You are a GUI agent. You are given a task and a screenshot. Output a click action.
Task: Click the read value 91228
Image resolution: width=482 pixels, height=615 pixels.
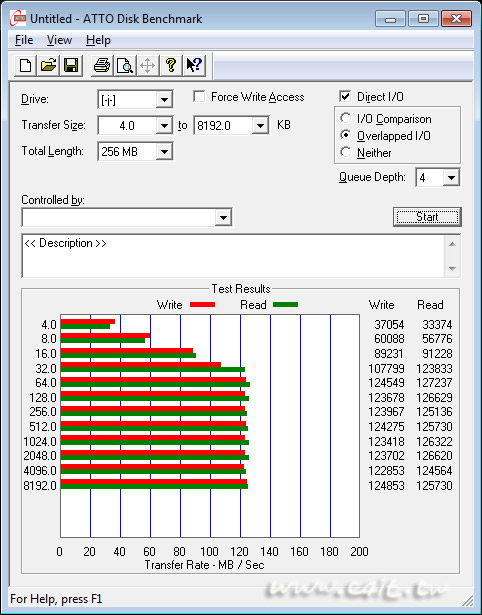[x=437, y=353]
